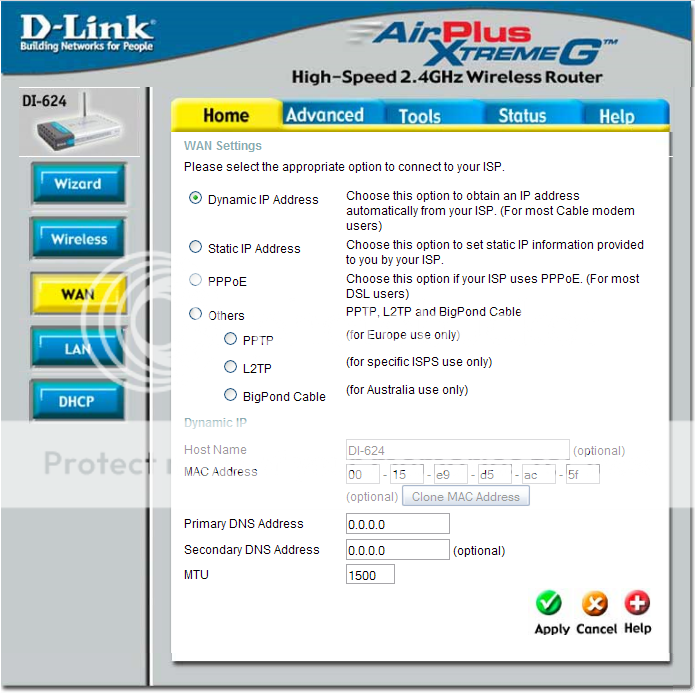Click the red Help plus icon

click(x=637, y=603)
